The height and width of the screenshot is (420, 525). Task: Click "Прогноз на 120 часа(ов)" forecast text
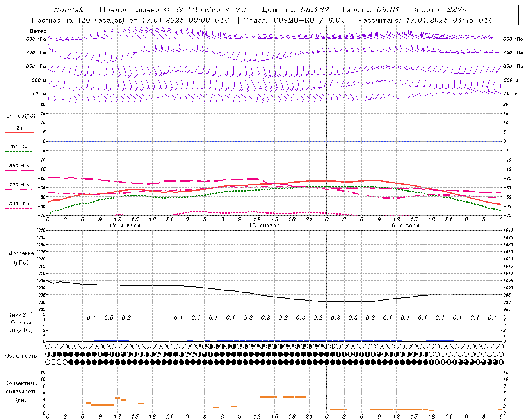point(79,20)
